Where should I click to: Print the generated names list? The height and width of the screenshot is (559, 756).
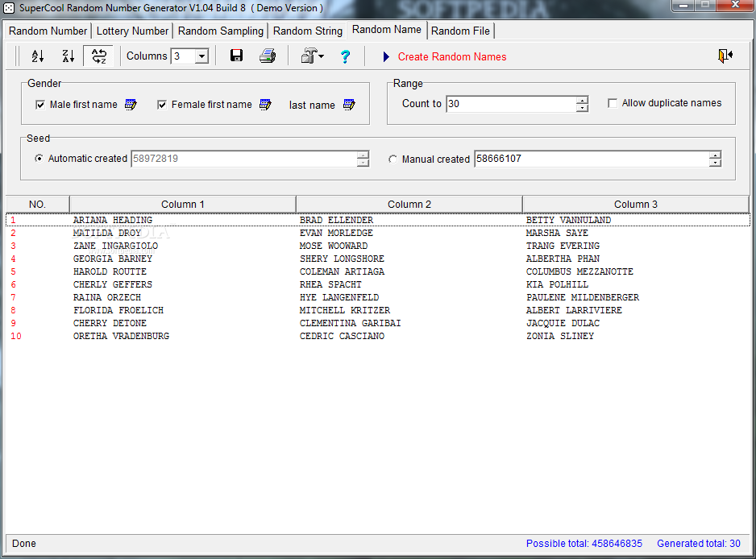268,56
